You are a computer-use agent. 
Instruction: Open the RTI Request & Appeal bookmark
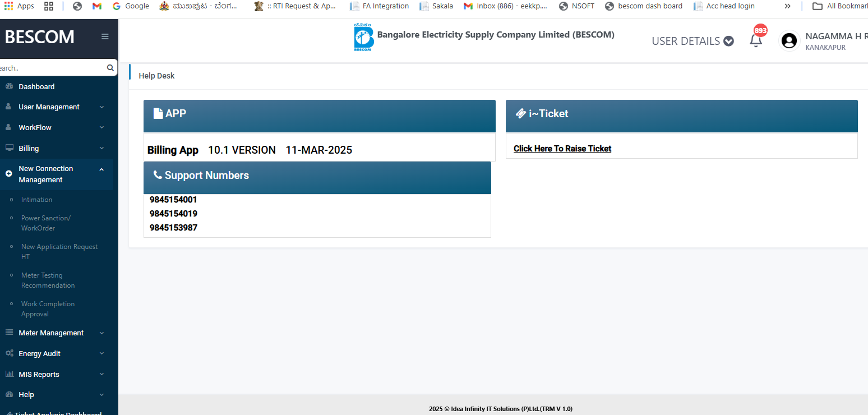point(295,6)
